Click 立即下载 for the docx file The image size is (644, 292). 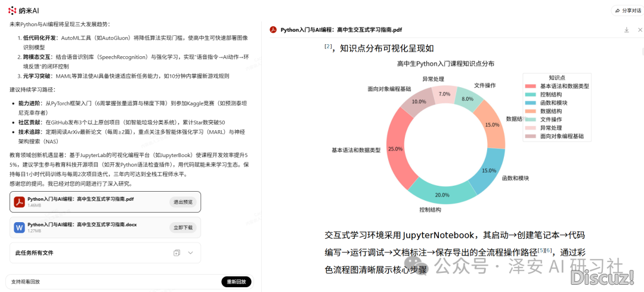click(x=183, y=228)
